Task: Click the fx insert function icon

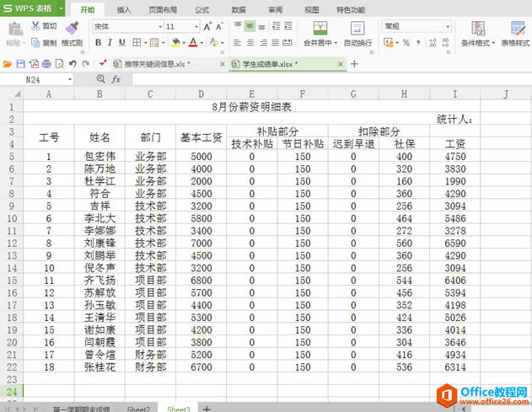Action: [116, 79]
